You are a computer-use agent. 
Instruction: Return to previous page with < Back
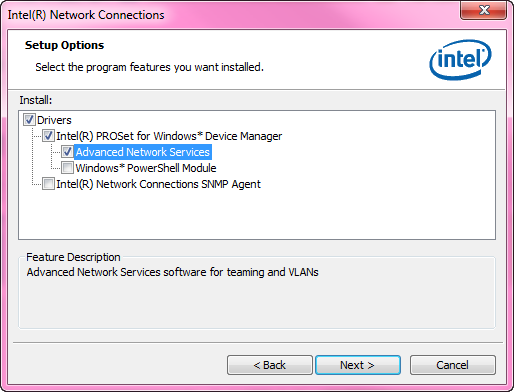[x=270, y=365]
